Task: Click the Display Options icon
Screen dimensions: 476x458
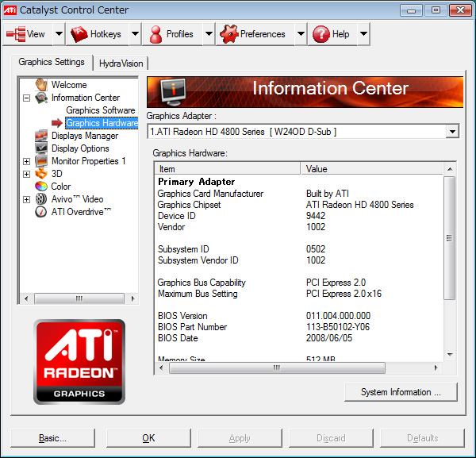Action: point(41,148)
